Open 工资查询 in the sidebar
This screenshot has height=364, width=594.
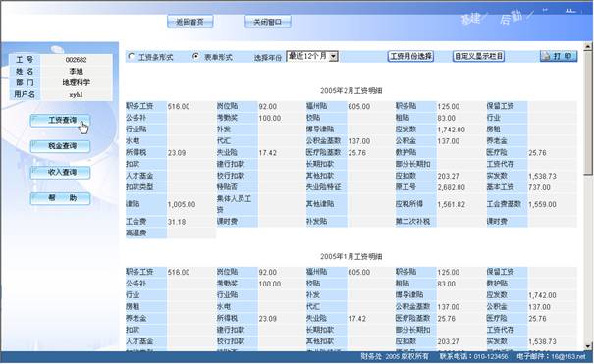pos(60,121)
